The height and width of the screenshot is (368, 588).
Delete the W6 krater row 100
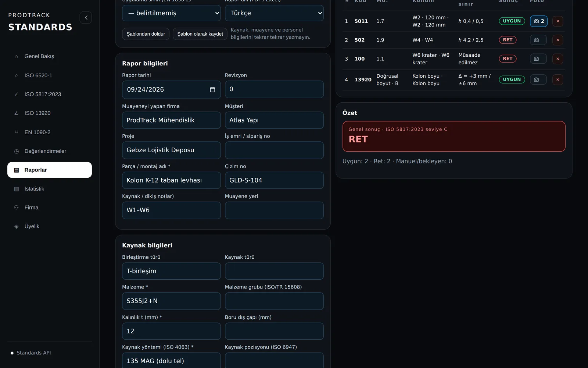(557, 59)
